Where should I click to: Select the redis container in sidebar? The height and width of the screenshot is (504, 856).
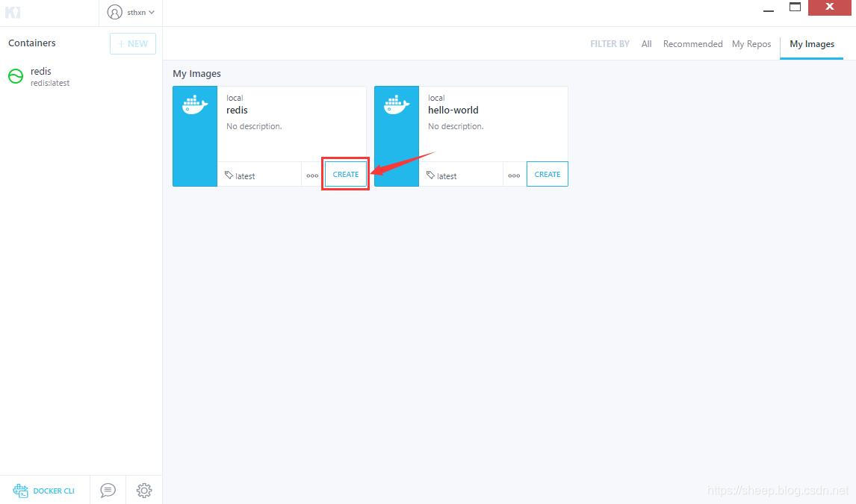pos(81,76)
